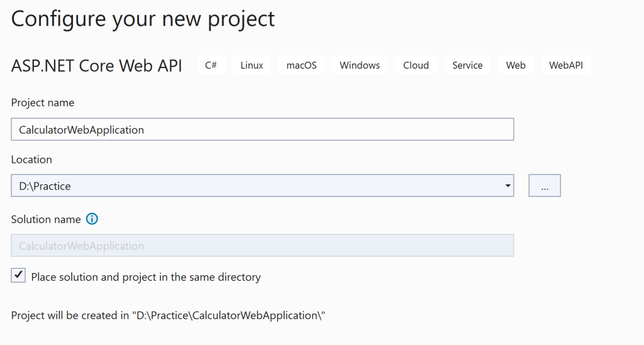
Task: Click the disabled Solution name field
Action: point(262,246)
